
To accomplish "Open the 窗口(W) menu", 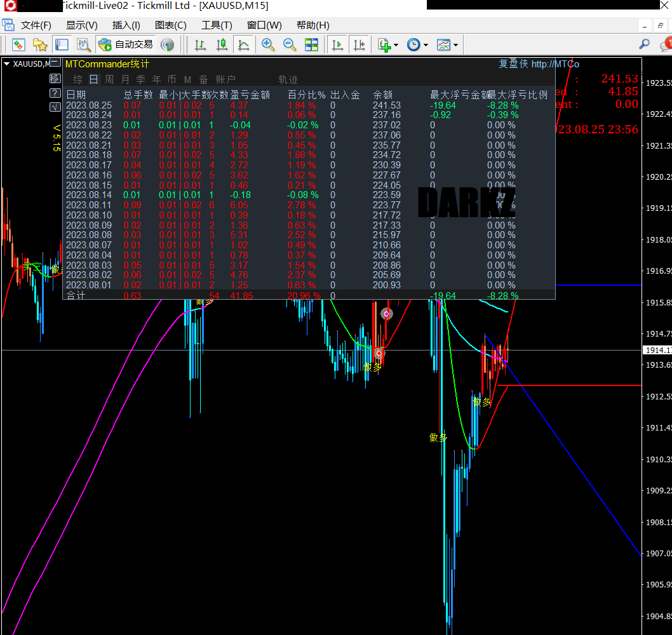I will [264, 25].
